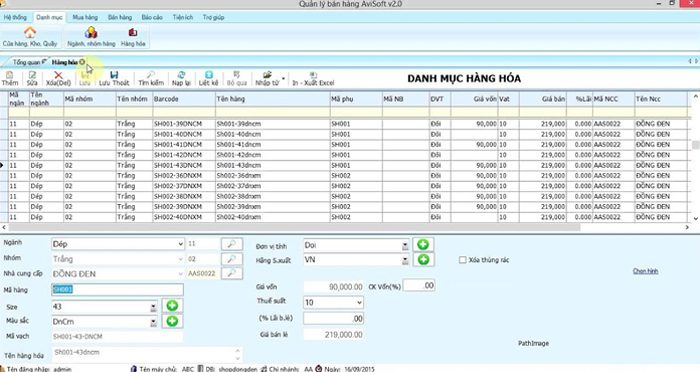Click In - Xuất Excel button
The width and height of the screenshot is (700, 372).
click(313, 78)
